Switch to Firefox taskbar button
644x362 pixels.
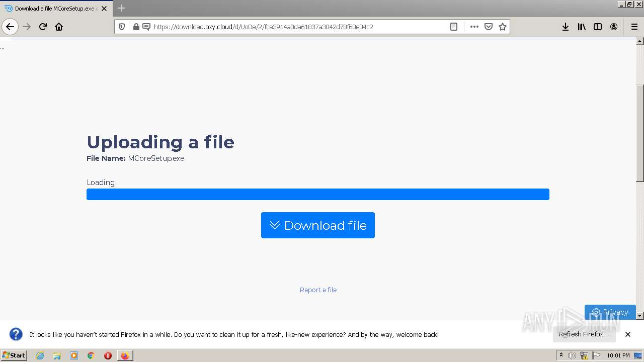click(125, 355)
